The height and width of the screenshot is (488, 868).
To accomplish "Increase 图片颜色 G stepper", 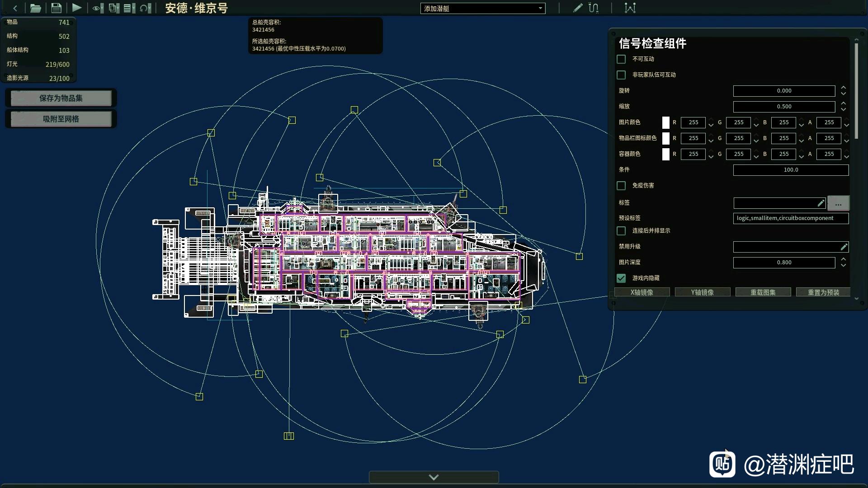I will [x=756, y=120].
